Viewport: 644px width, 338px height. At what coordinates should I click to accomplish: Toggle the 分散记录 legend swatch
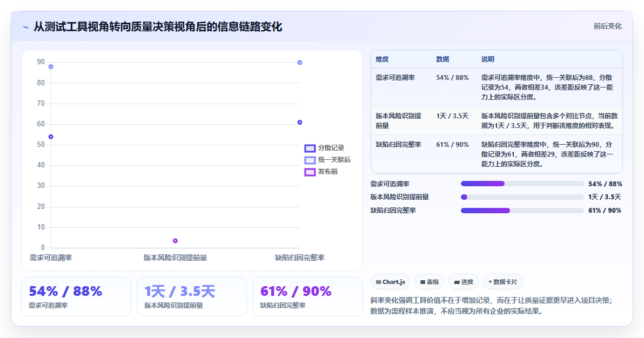coord(310,148)
